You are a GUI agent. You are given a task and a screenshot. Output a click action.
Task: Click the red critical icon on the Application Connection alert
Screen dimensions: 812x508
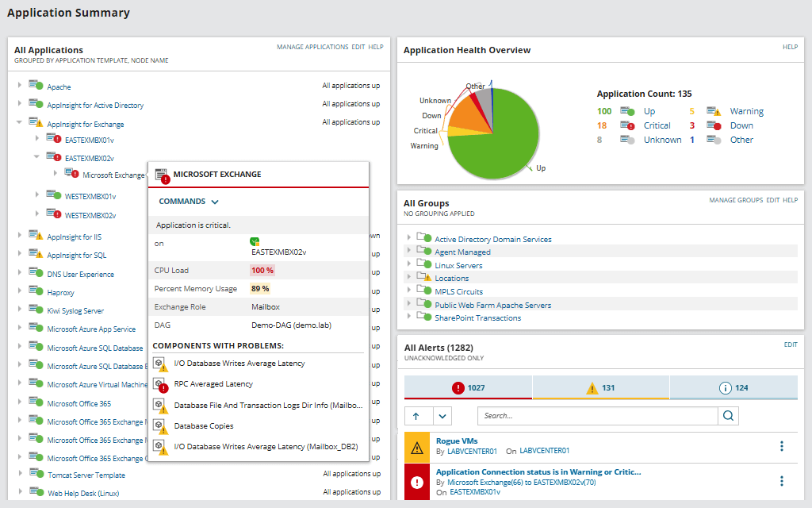tap(416, 483)
